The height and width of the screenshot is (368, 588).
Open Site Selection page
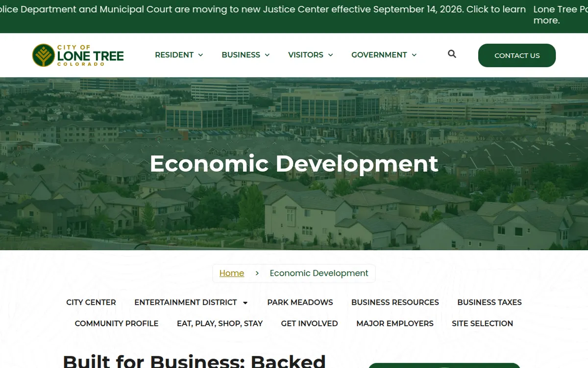[482, 323]
